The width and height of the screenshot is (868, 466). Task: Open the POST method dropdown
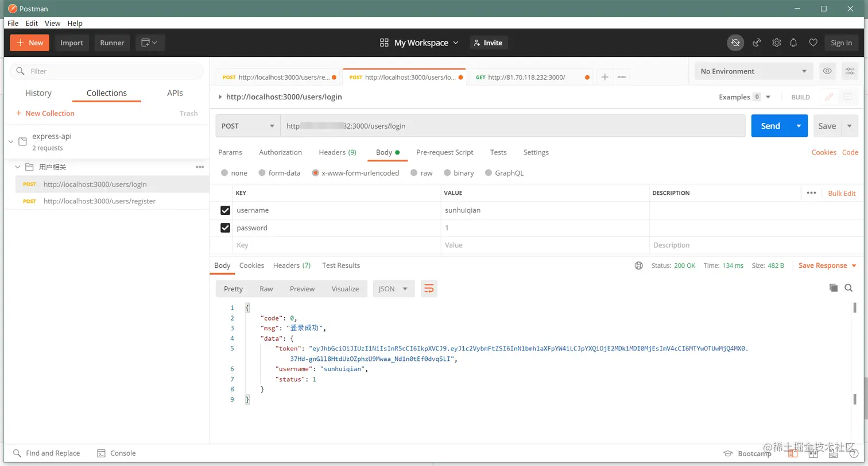(x=248, y=126)
